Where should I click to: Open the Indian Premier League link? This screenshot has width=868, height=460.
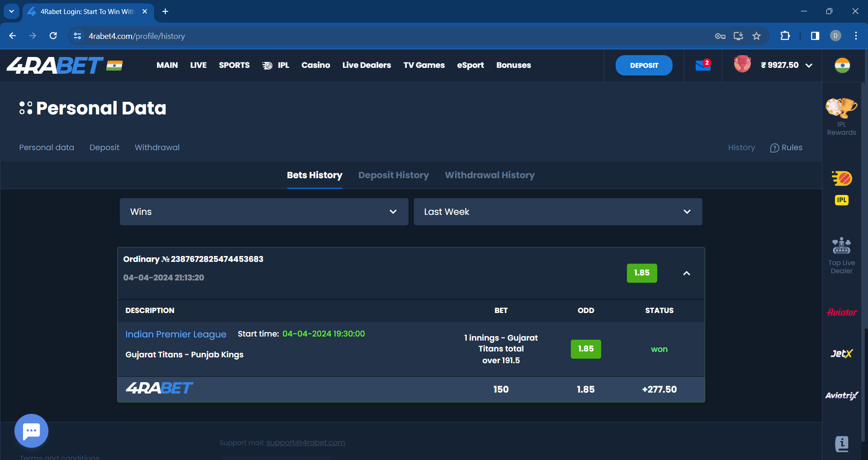175,334
